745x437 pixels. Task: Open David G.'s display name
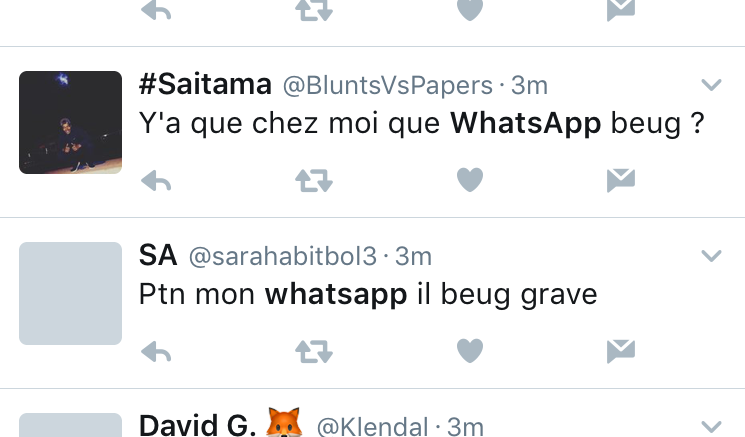click(197, 425)
